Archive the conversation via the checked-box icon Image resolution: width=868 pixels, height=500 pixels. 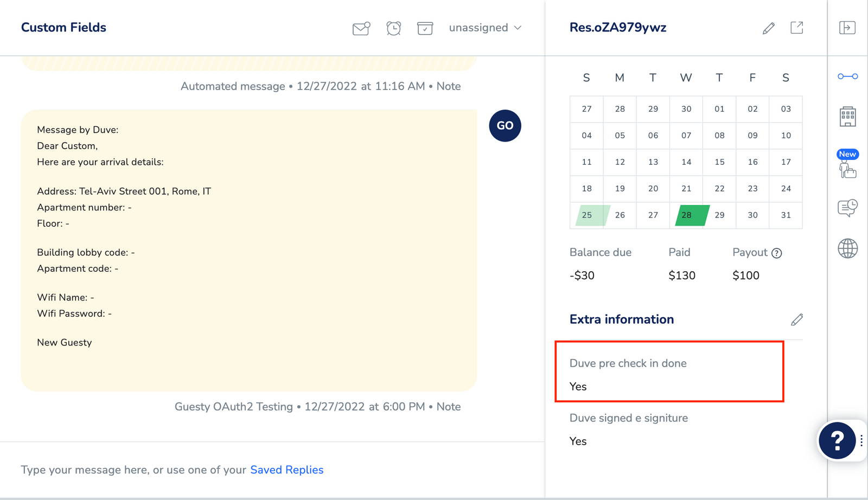[x=425, y=28]
